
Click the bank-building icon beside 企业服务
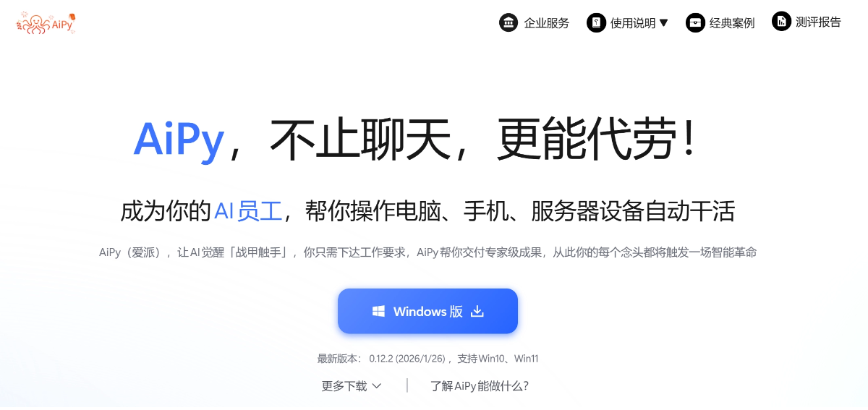pos(509,22)
